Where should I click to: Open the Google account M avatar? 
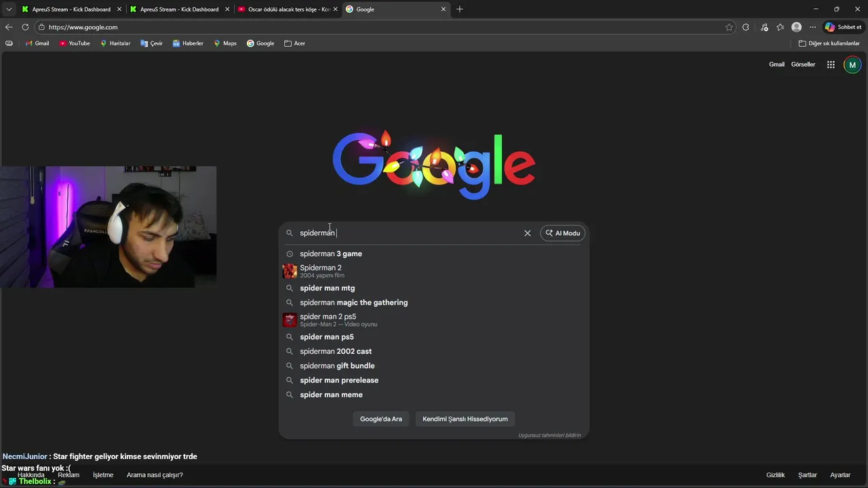[x=852, y=64]
